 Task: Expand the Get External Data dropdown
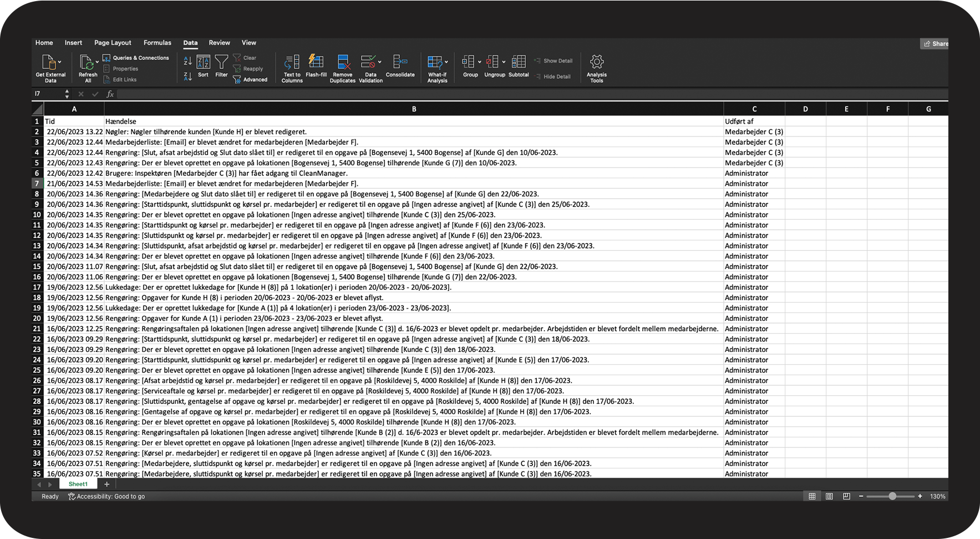coord(60,62)
